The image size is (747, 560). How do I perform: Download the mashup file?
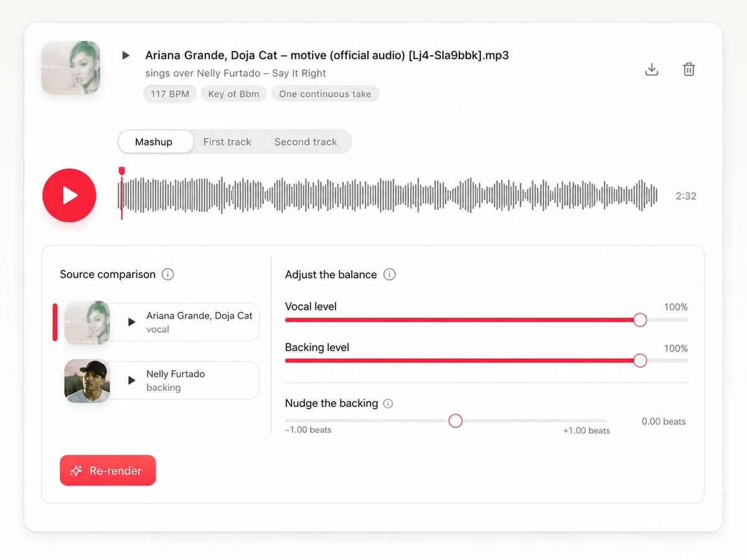(x=652, y=69)
